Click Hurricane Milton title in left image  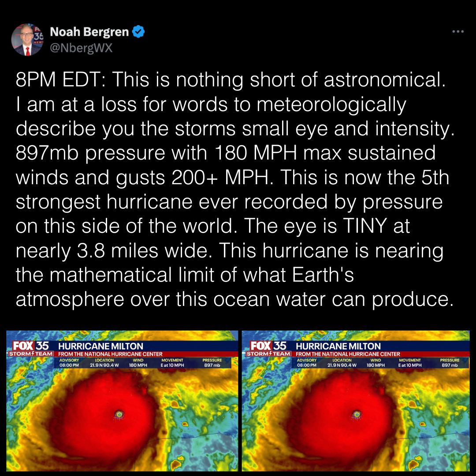pos(100,346)
